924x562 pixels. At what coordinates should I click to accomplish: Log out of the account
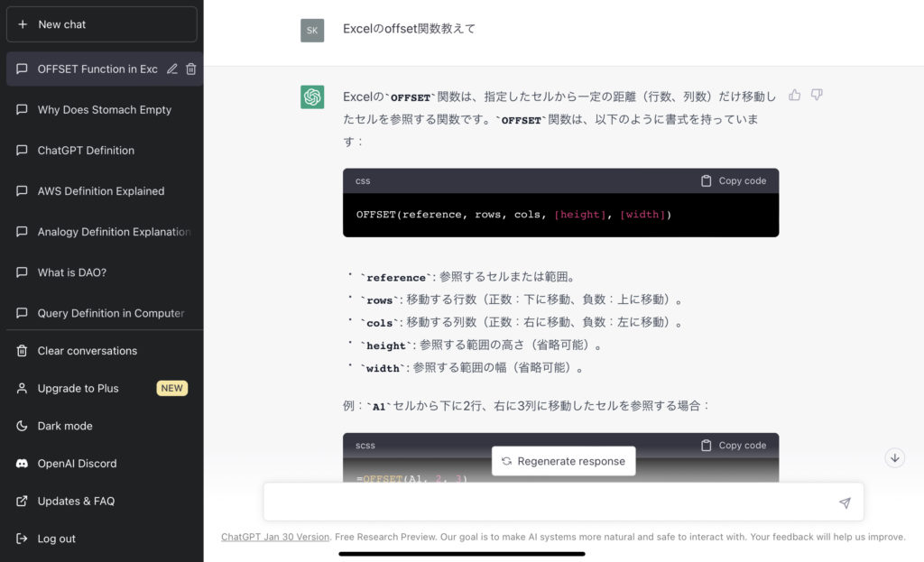tap(56, 539)
